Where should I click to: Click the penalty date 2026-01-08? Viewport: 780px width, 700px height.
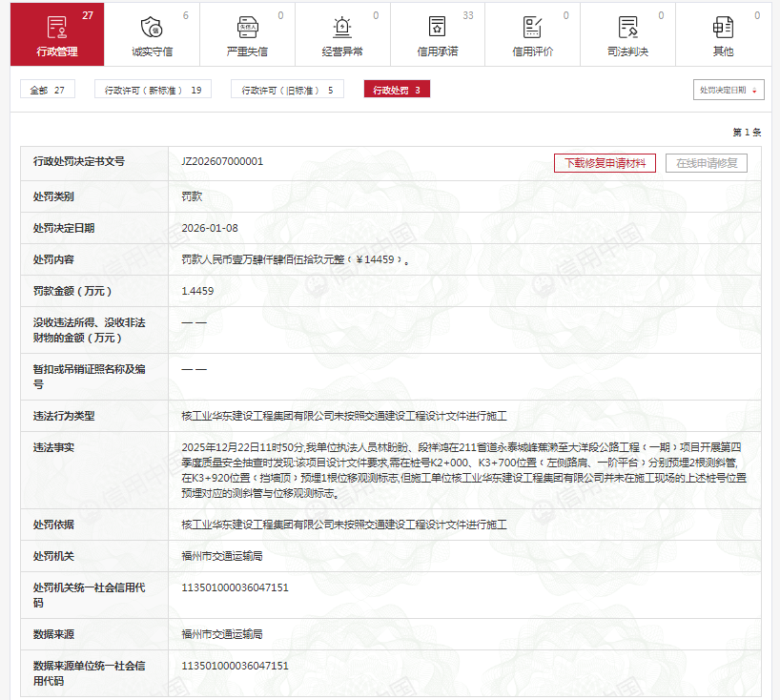210,228
